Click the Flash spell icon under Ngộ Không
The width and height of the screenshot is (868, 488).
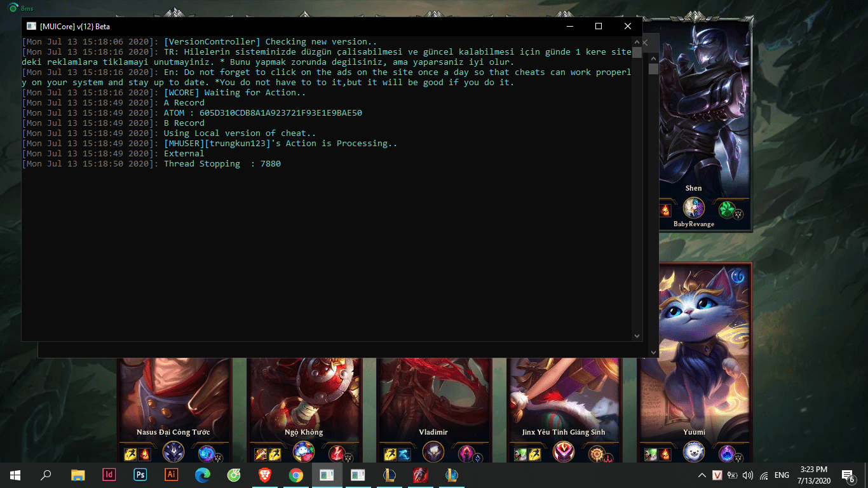[274, 454]
